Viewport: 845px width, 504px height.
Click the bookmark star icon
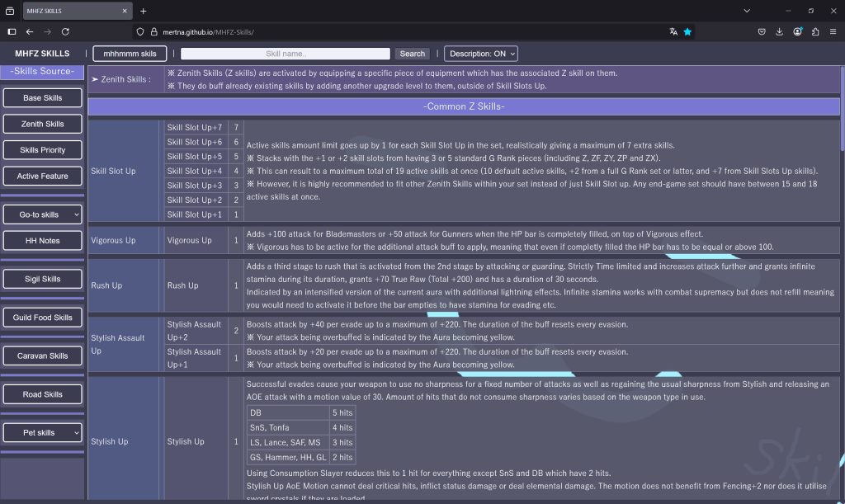[x=687, y=31]
